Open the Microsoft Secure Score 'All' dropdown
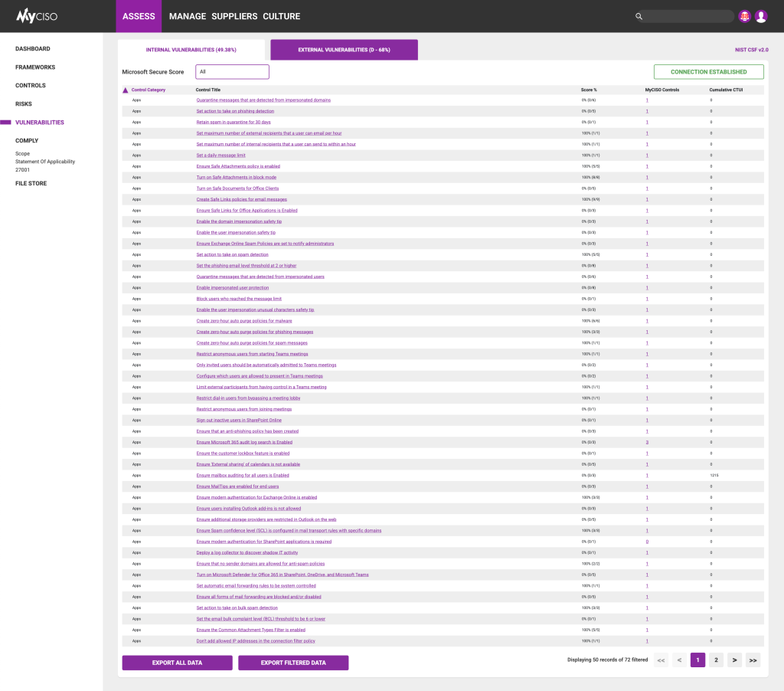 click(232, 71)
